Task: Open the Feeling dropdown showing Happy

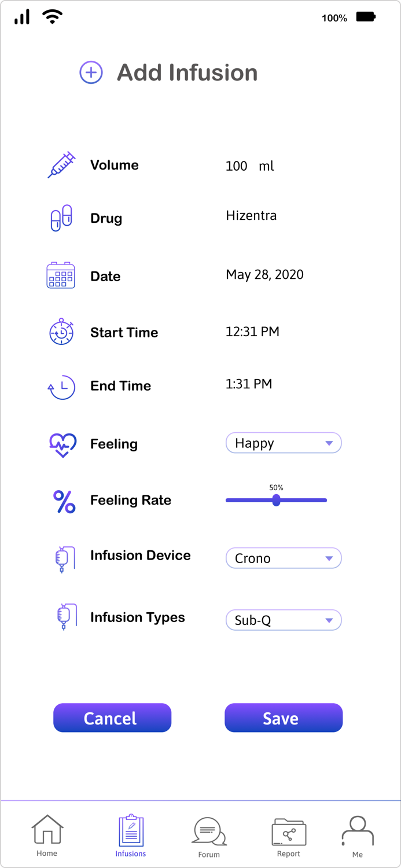Action: 283,443
